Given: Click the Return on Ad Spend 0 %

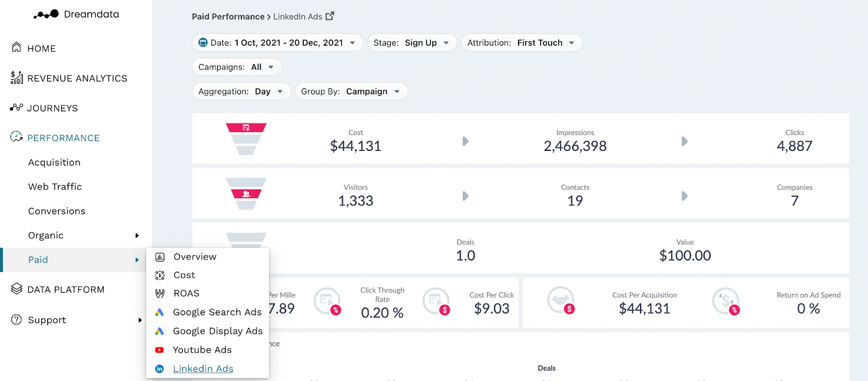Looking at the screenshot, I should click(808, 309).
